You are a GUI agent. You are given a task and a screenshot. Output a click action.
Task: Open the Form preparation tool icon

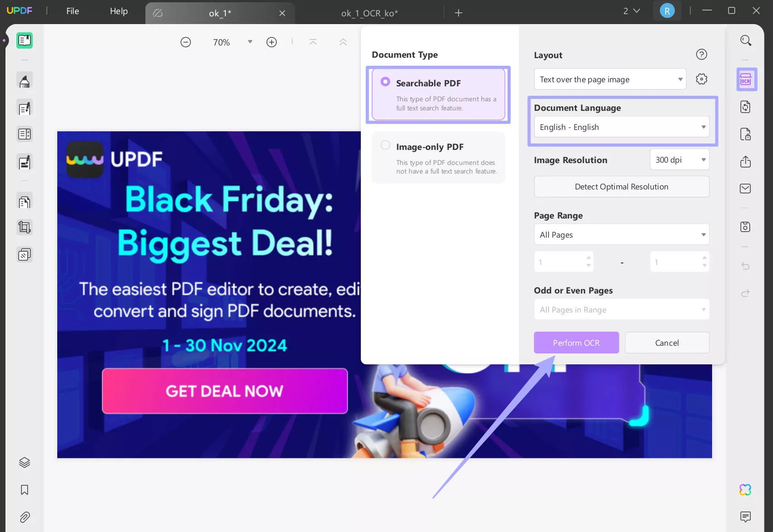(x=25, y=134)
